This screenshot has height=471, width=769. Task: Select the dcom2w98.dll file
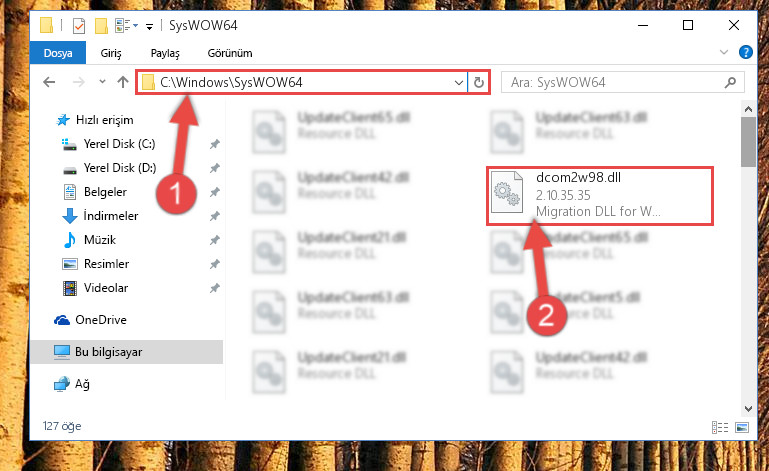(599, 195)
